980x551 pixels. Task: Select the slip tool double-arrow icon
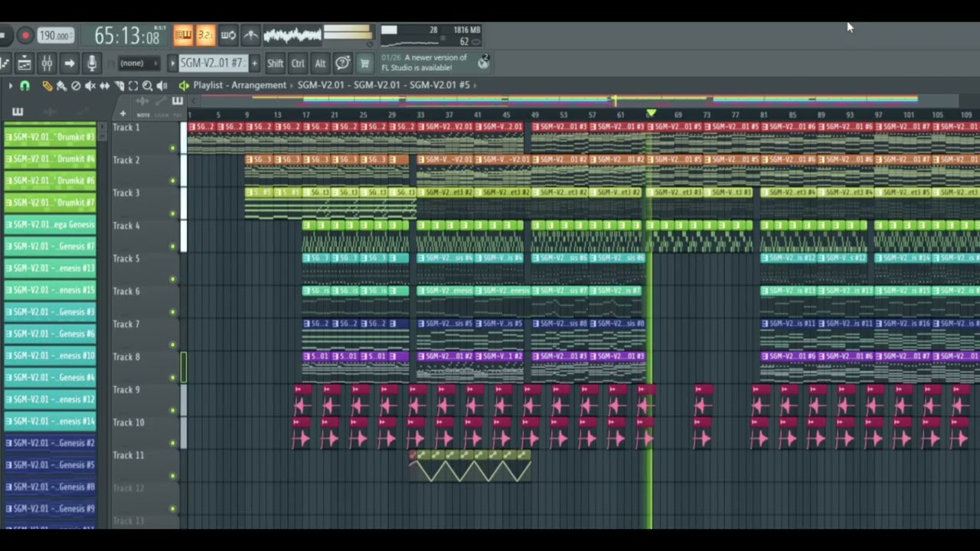coord(105,86)
